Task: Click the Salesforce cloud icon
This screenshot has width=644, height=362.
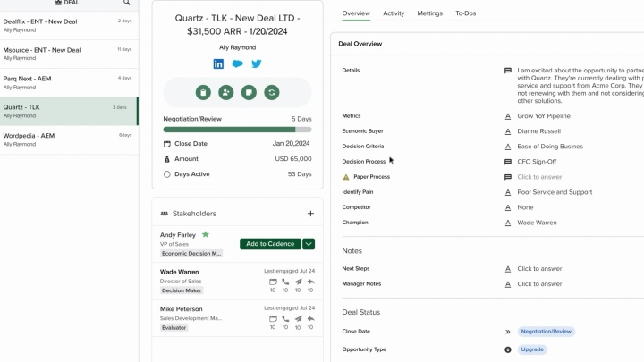Action: [237, 63]
